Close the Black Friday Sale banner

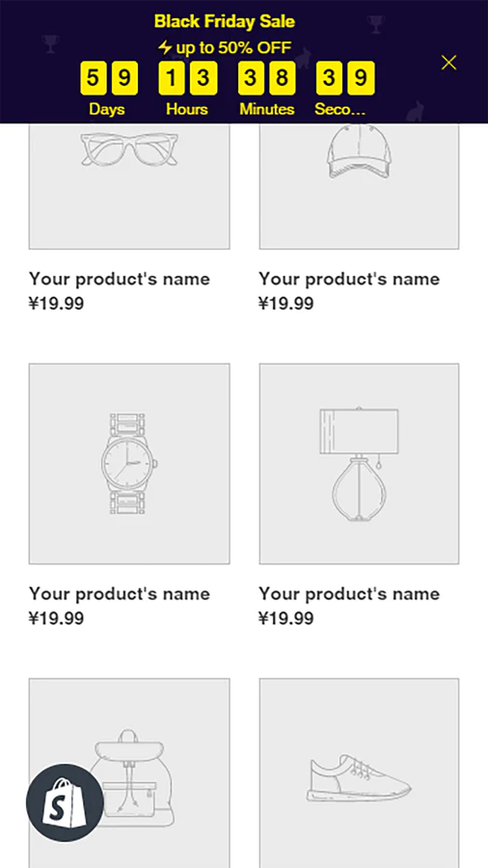pos(448,63)
